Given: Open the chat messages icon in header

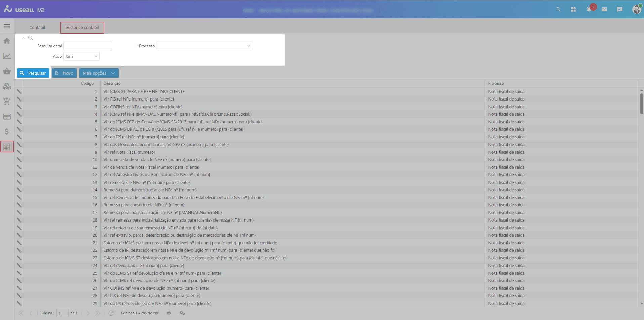Looking at the screenshot, I should click(620, 9).
